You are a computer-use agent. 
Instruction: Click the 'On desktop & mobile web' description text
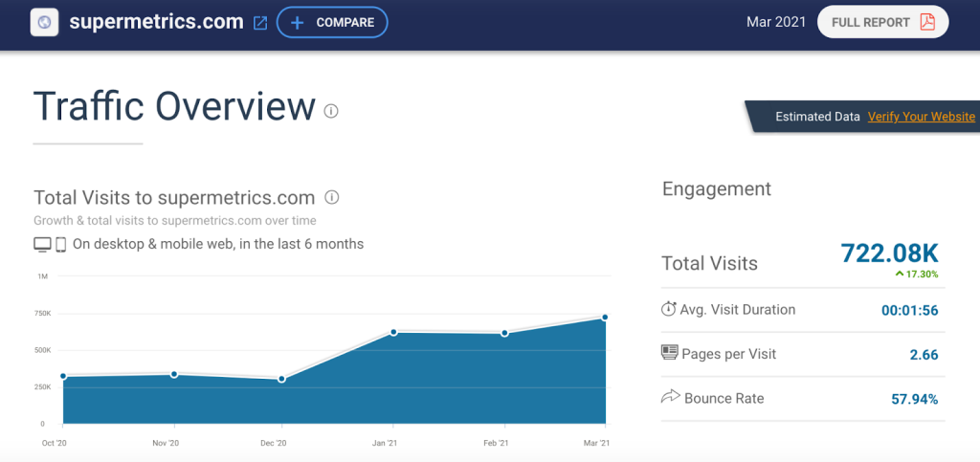click(218, 244)
